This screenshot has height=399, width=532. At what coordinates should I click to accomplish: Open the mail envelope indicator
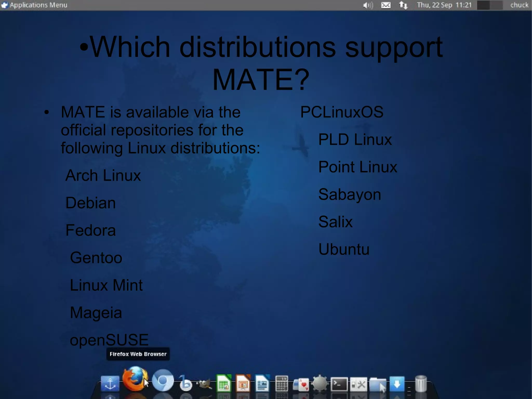click(386, 5)
